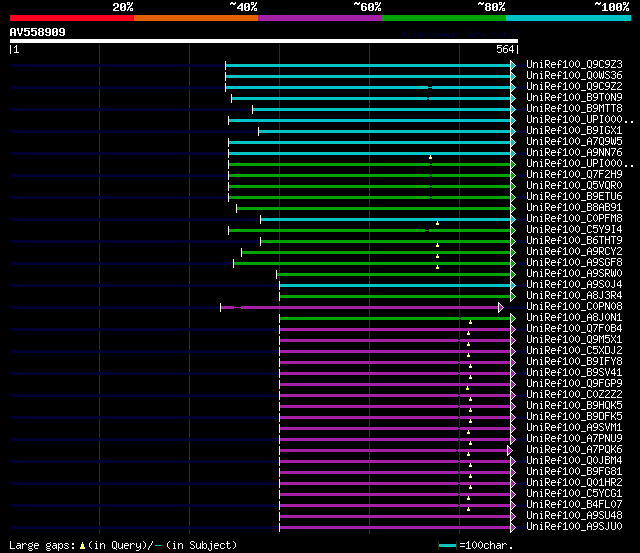640x553 pixels.
Task: Click the query end position 564
Action: tap(505, 49)
